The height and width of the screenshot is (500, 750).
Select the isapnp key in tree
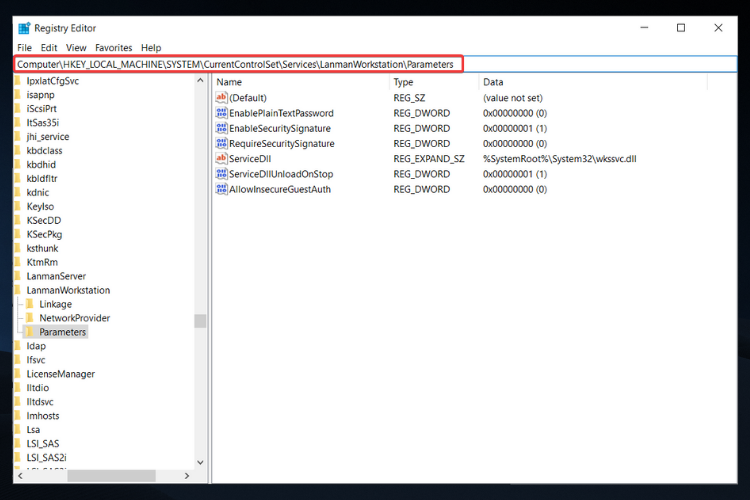click(41, 95)
